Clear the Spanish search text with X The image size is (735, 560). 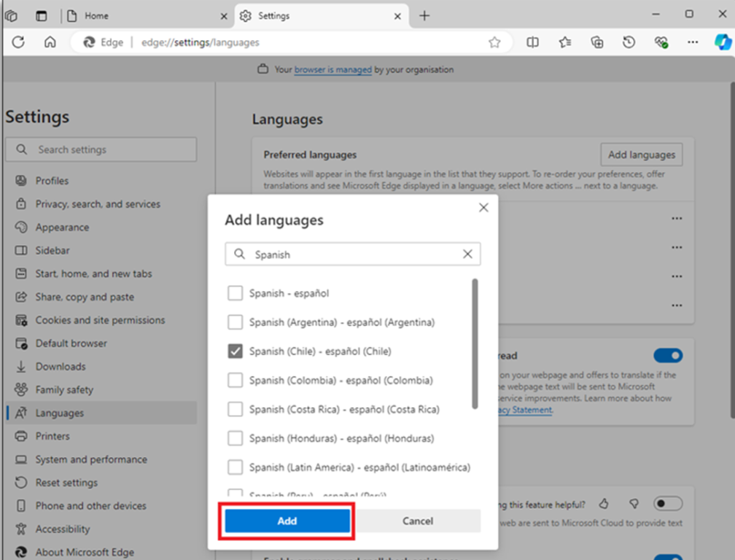[468, 254]
